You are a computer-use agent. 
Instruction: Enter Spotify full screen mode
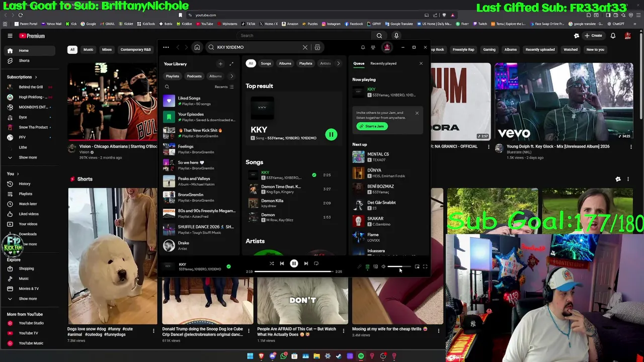point(425,266)
